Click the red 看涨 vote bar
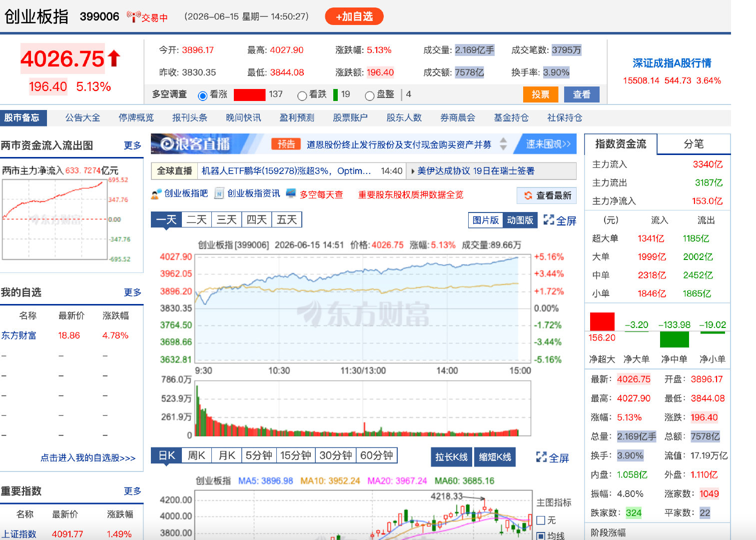The width and height of the screenshot is (756, 540). [249, 94]
